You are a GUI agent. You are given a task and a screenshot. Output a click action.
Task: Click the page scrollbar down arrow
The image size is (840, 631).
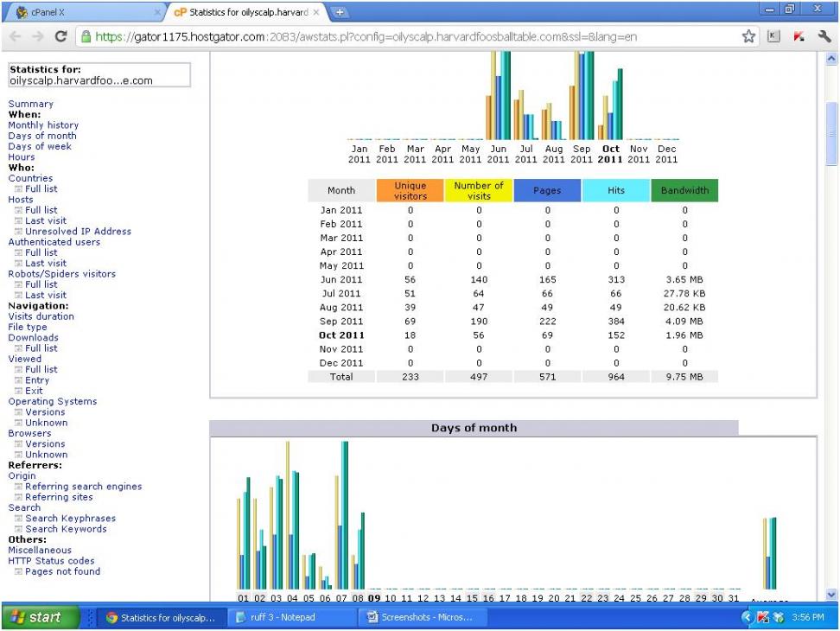832,595
